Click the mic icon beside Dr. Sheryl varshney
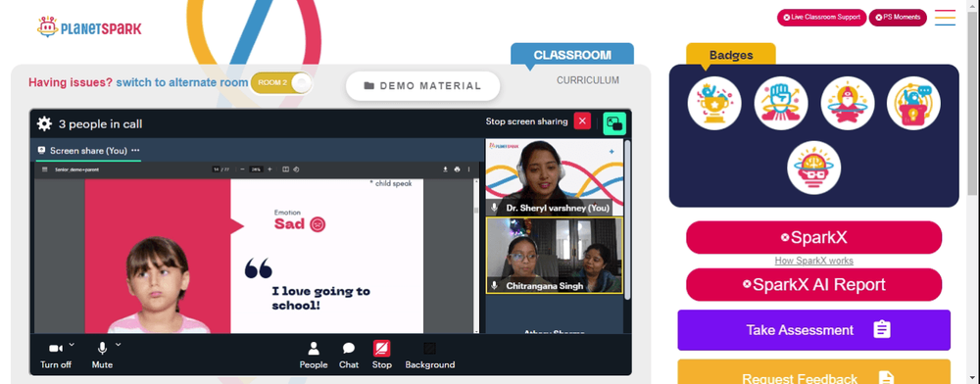 point(494,208)
